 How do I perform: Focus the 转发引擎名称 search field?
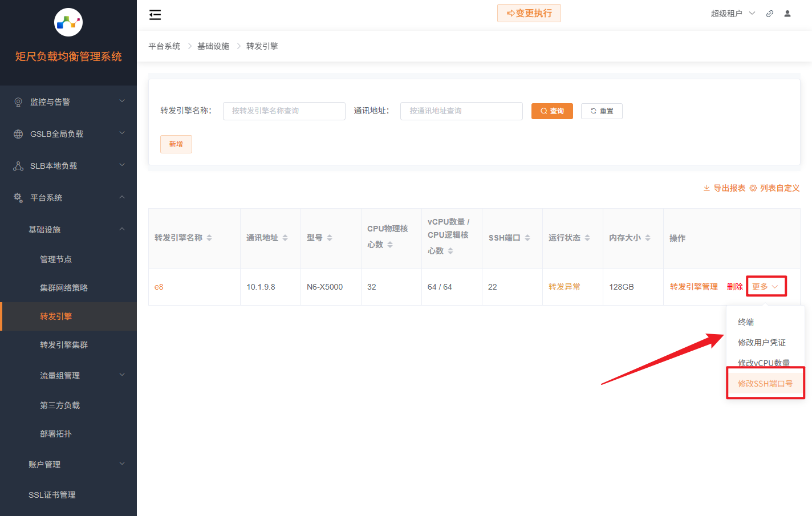[x=284, y=111]
